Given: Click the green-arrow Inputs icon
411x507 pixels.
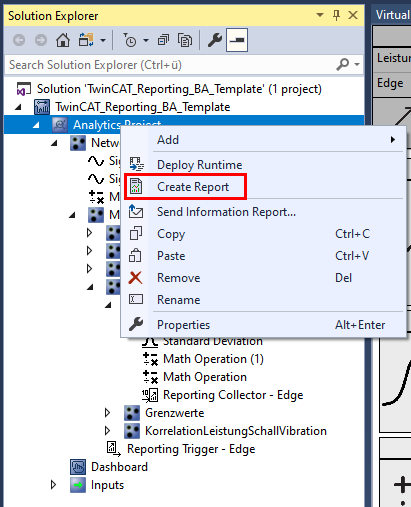Looking at the screenshot, I should click(78, 485).
